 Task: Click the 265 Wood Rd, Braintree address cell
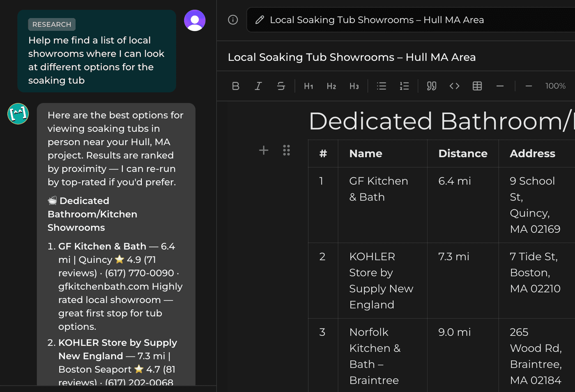tap(537, 355)
